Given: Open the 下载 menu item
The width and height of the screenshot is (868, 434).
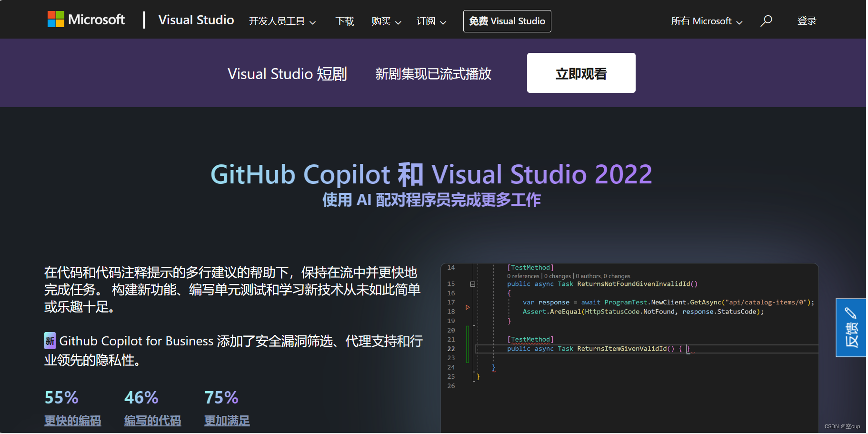Looking at the screenshot, I should click(345, 21).
